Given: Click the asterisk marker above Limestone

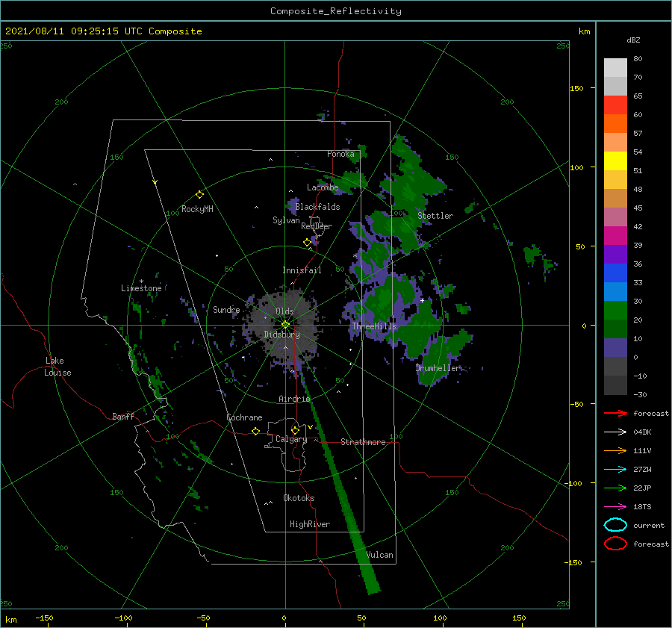Looking at the screenshot, I should pyautogui.click(x=141, y=282).
